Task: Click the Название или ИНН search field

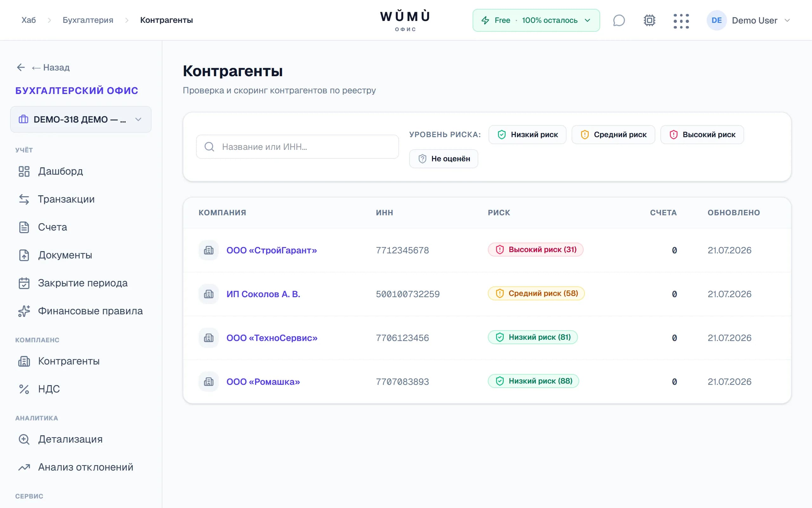Action: pos(297,146)
